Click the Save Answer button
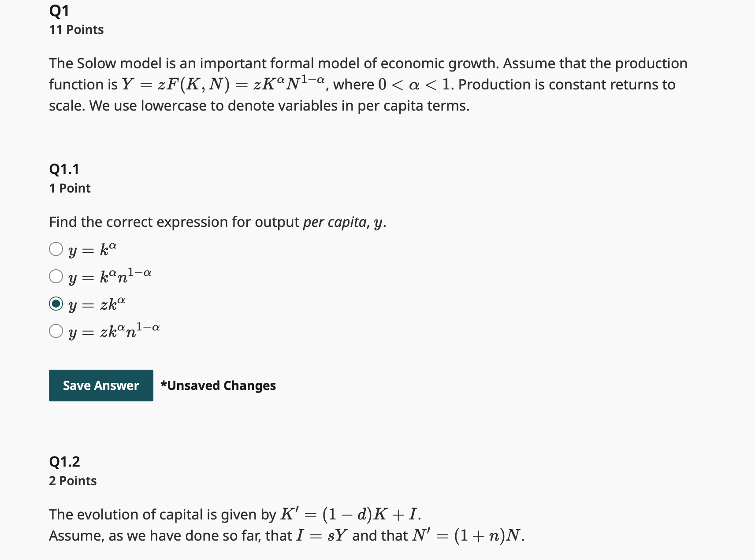755x560 pixels. pyautogui.click(x=100, y=385)
